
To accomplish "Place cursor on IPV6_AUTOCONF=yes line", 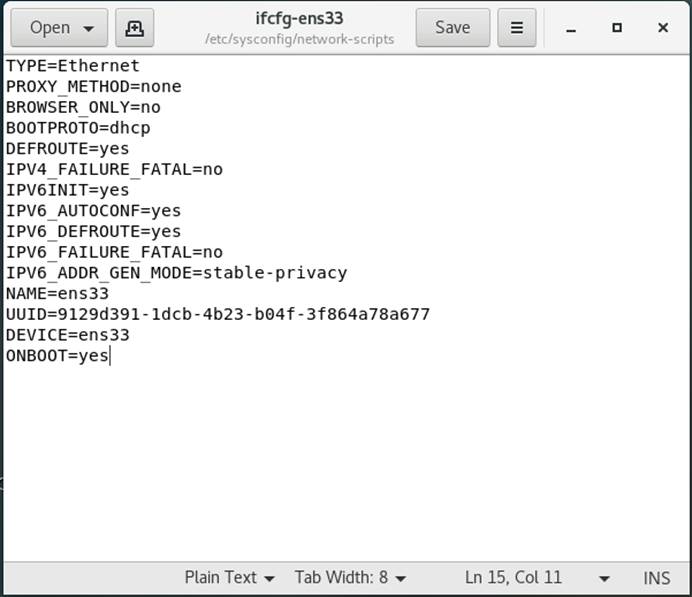I will tap(94, 211).
